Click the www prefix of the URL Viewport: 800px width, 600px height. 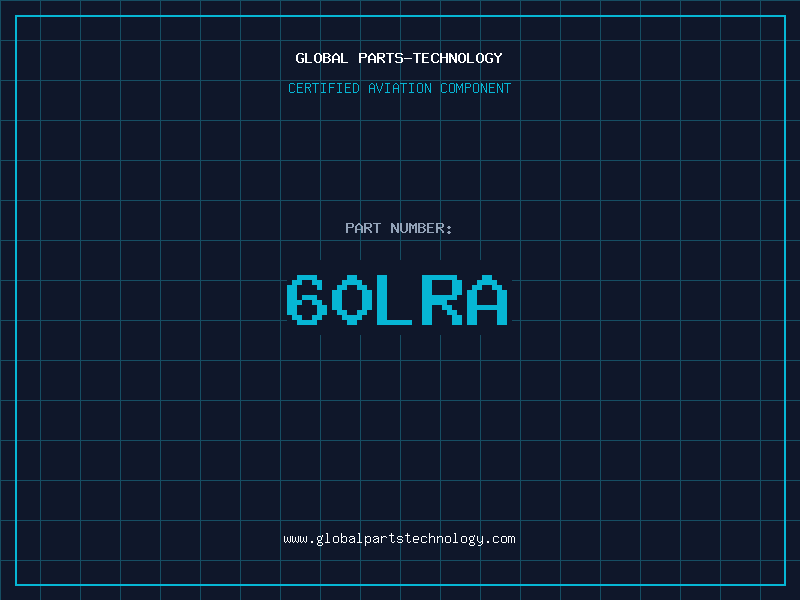[295, 539]
